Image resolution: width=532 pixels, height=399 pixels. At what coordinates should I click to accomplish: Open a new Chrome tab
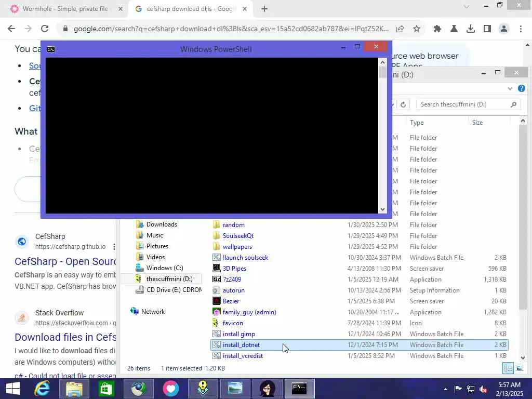[x=264, y=9]
